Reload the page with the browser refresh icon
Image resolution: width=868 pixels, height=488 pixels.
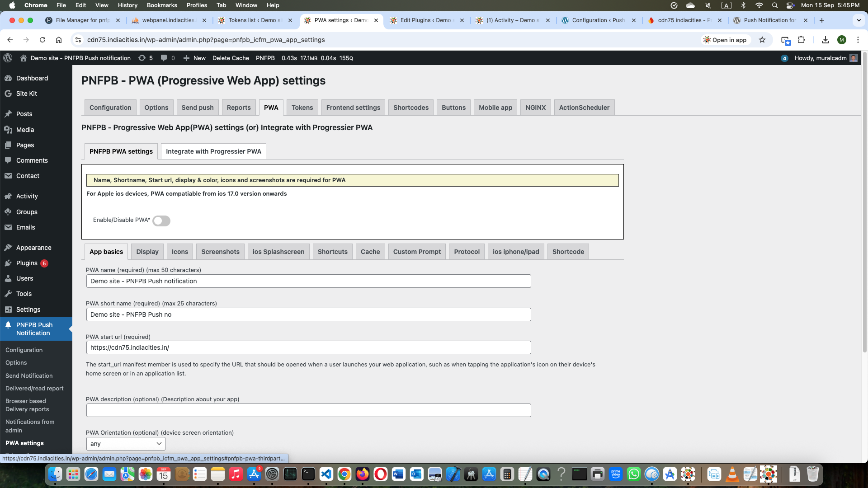[42, 40]
